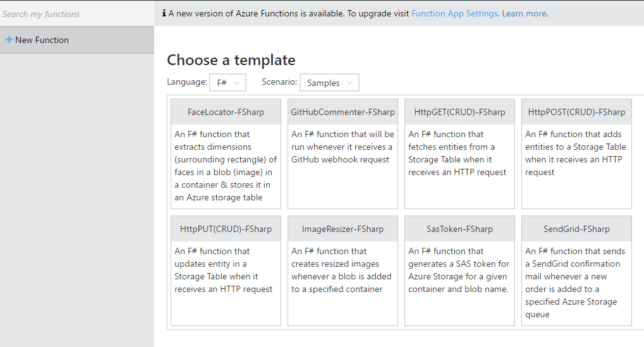Click the plus icon beside New Function

click(x=9, y=40)
